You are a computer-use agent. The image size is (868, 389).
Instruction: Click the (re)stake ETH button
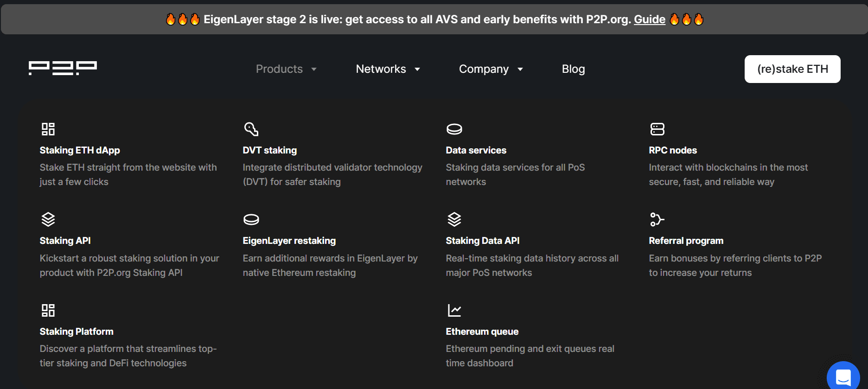click(792, 69)
